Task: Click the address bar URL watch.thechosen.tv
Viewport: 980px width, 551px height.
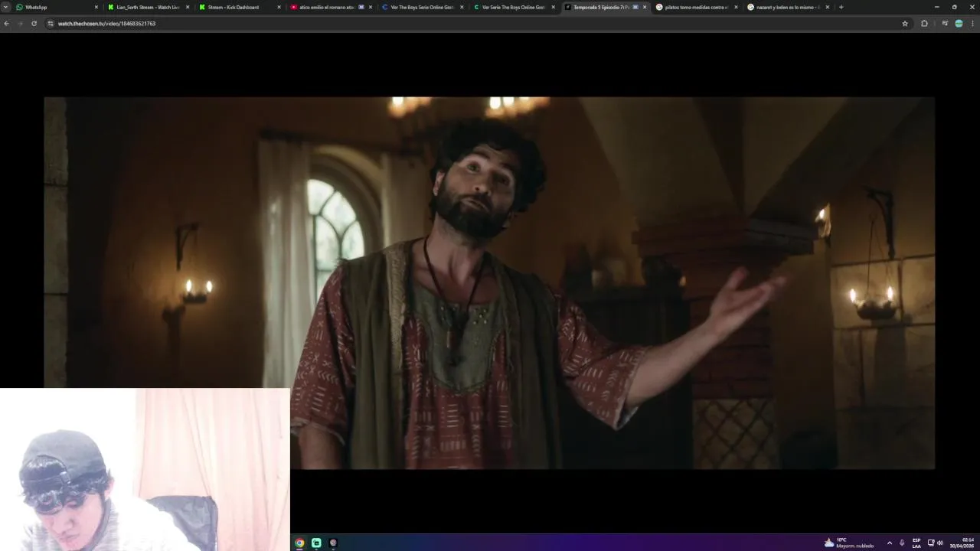Action: point(106,24)
